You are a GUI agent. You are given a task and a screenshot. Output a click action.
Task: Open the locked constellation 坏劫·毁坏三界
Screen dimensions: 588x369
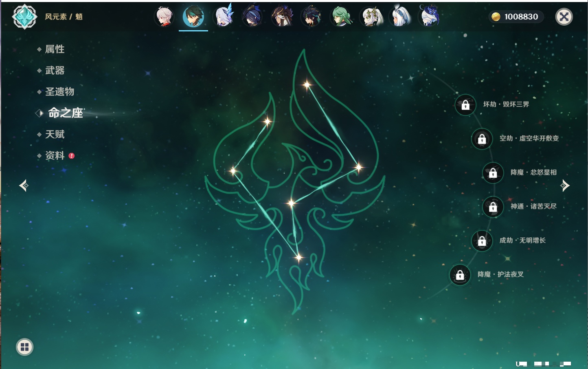pos(465,105)
